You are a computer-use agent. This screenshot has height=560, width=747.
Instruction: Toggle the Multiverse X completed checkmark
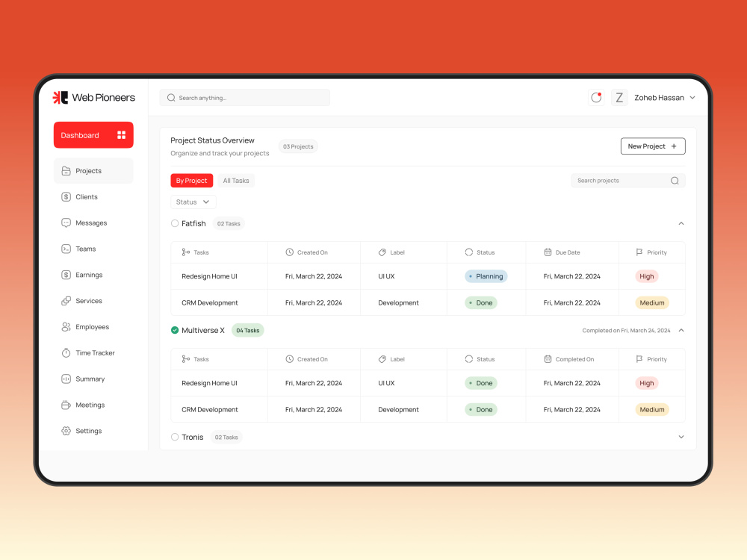pyautogui.click(x=175, y=330)
